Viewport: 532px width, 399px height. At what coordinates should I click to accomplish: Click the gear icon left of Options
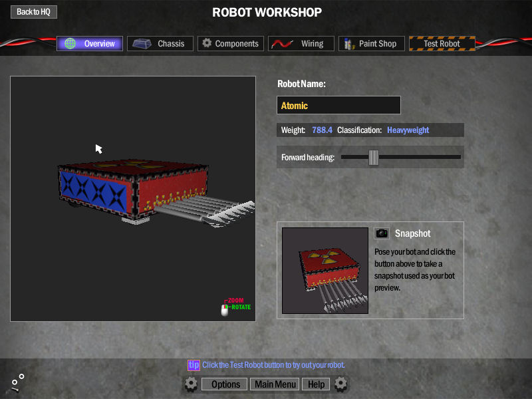pos(191,384)
